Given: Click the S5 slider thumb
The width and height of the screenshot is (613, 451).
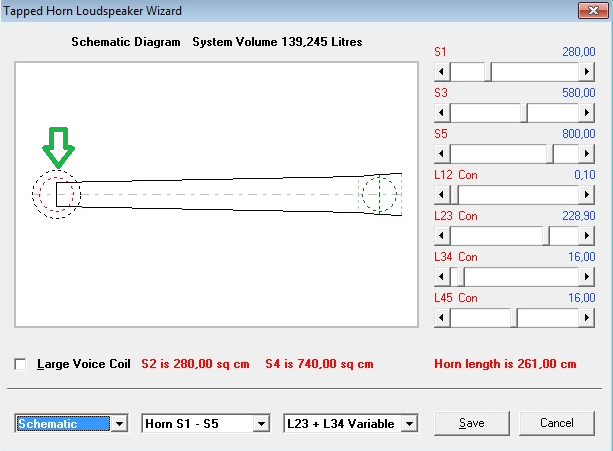Looking at the screenshot, I should click(550, 154).
